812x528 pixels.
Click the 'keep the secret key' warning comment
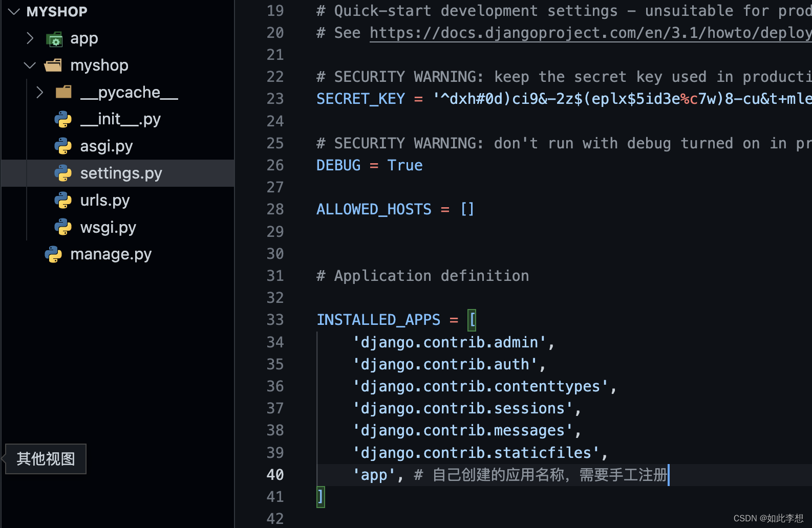coord(564,77)
